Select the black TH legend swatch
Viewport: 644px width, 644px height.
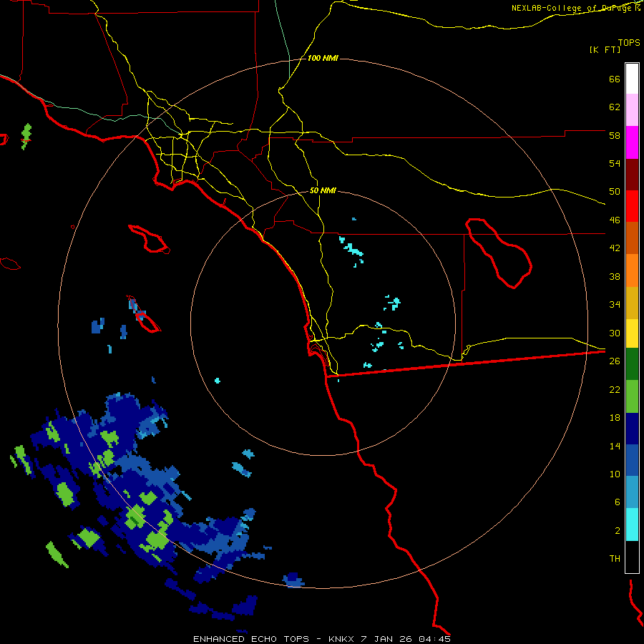632,557
